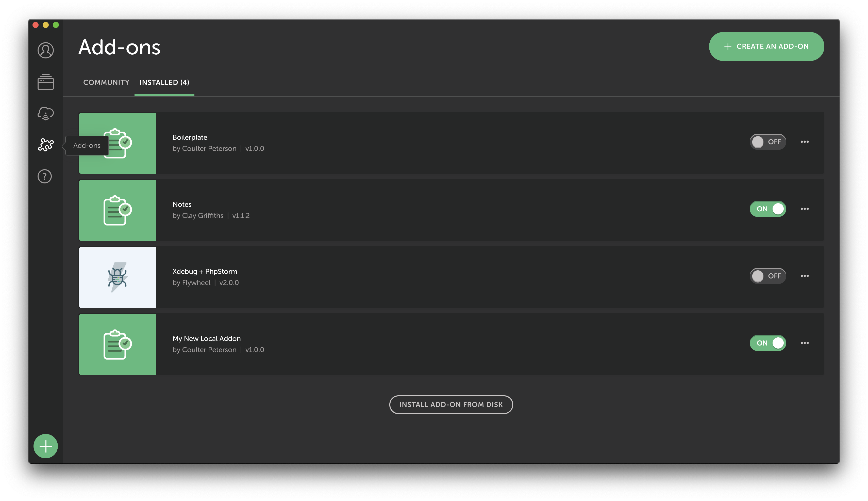Select the INSTALLED (4) tab
This screenshot has width=868, height=501.
(164, 83)
